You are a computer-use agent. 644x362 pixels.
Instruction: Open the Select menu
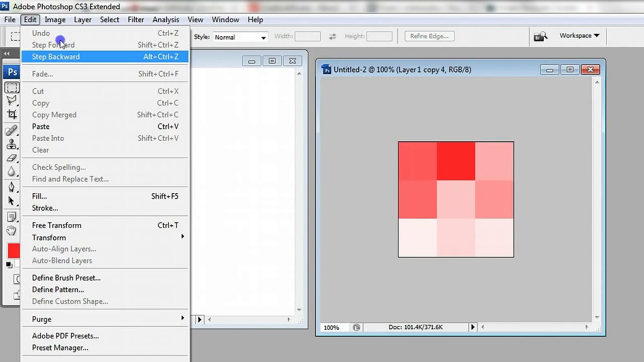pos(109,20)
